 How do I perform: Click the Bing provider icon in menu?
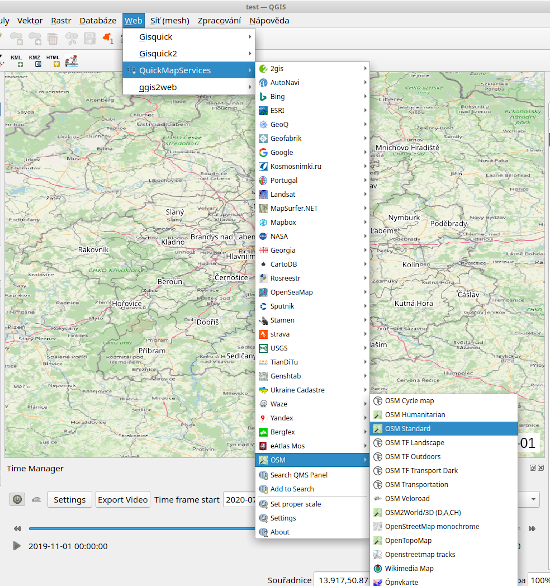263,96
